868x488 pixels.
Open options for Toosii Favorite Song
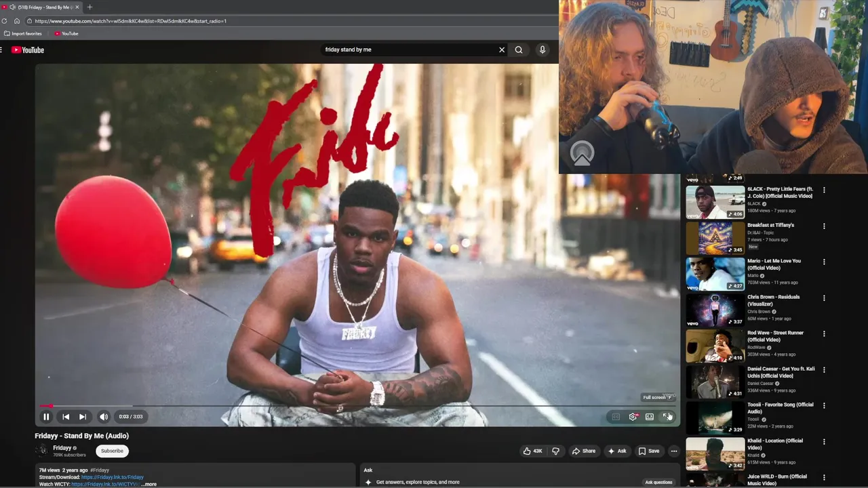[824, 406]
